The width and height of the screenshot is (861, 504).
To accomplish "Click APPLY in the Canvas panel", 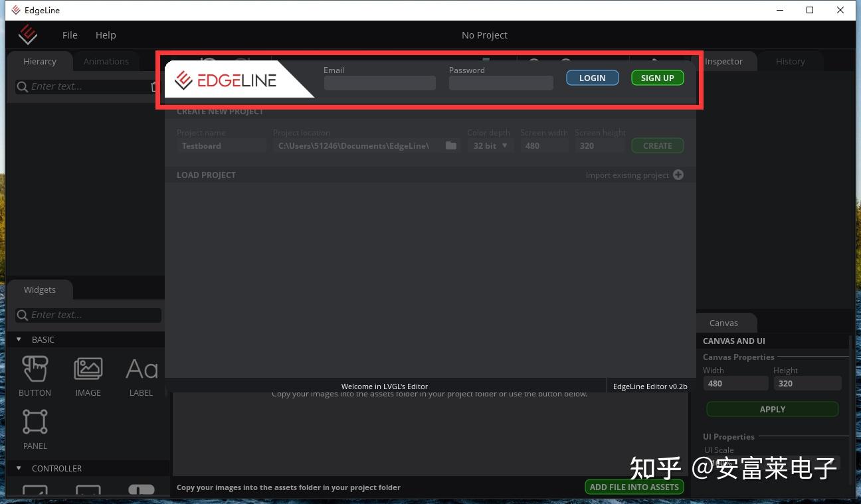I will coord(772,409).
